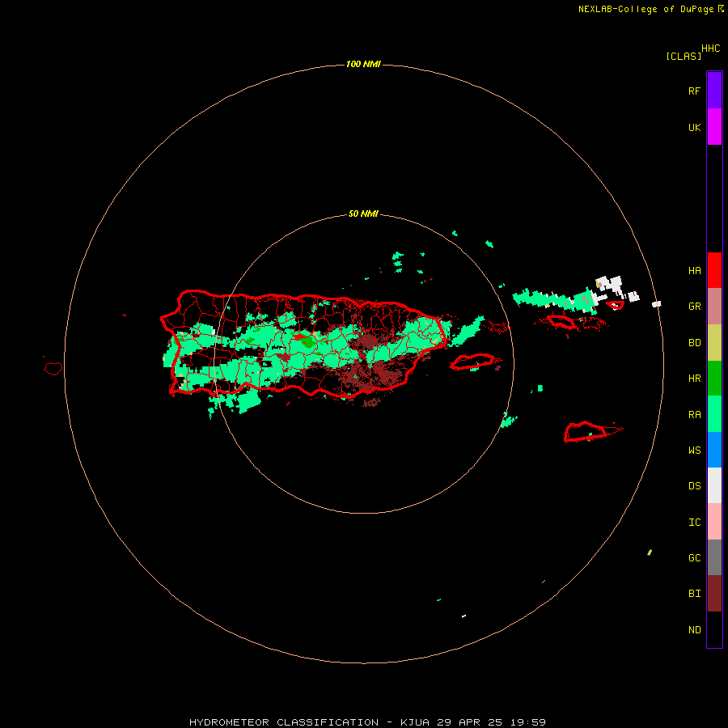Click the DS legend label

coord(694,486)
